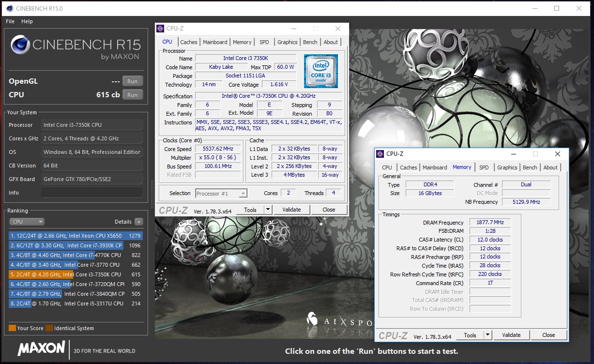Open the Processor #1 selection dropdown
Screen dimensions: 594x364
click(221, 194)
